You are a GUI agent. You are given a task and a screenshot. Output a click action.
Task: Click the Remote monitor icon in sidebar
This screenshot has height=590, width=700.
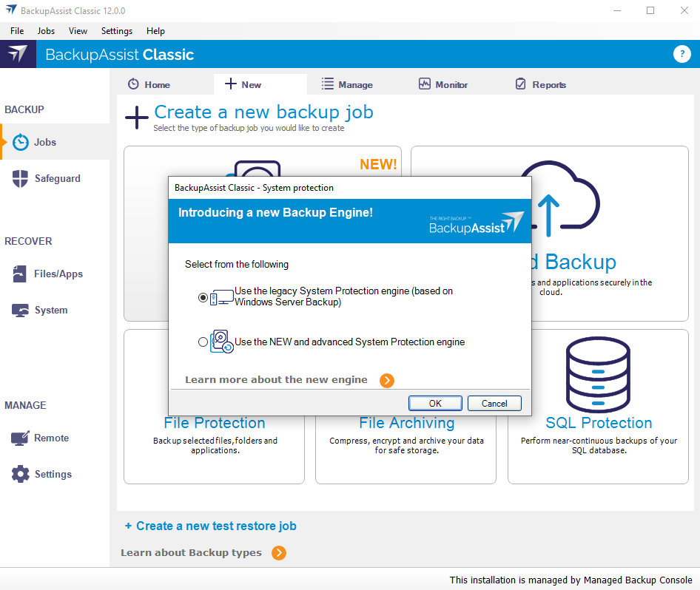(20, 438)
